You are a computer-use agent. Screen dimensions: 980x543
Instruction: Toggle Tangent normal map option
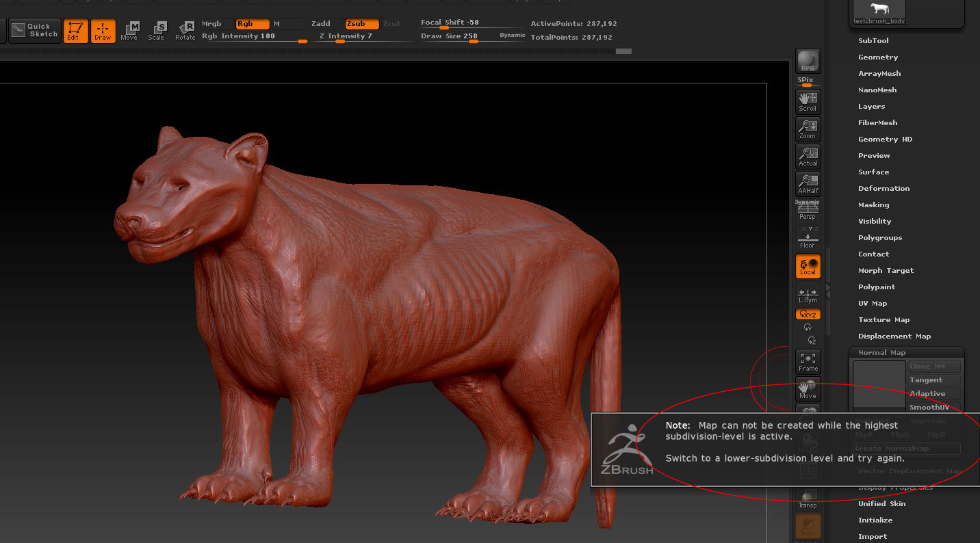click(x=934, y=380)
